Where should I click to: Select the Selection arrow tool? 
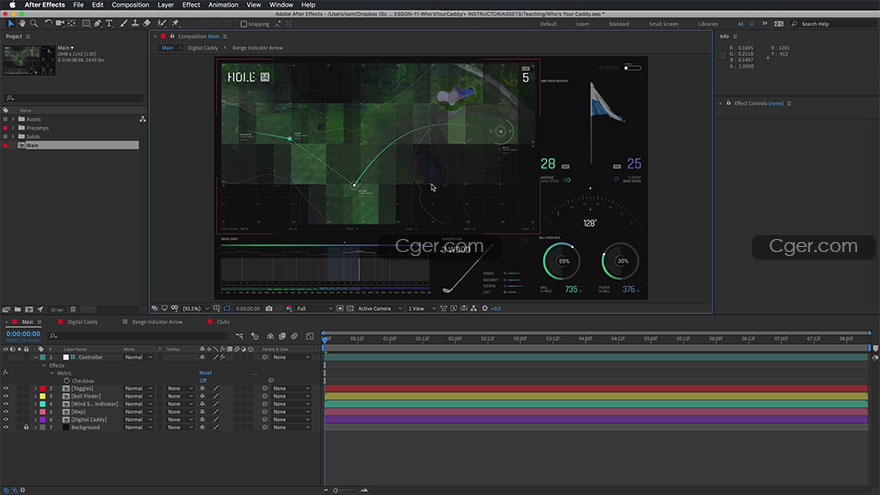pos(11,24)
